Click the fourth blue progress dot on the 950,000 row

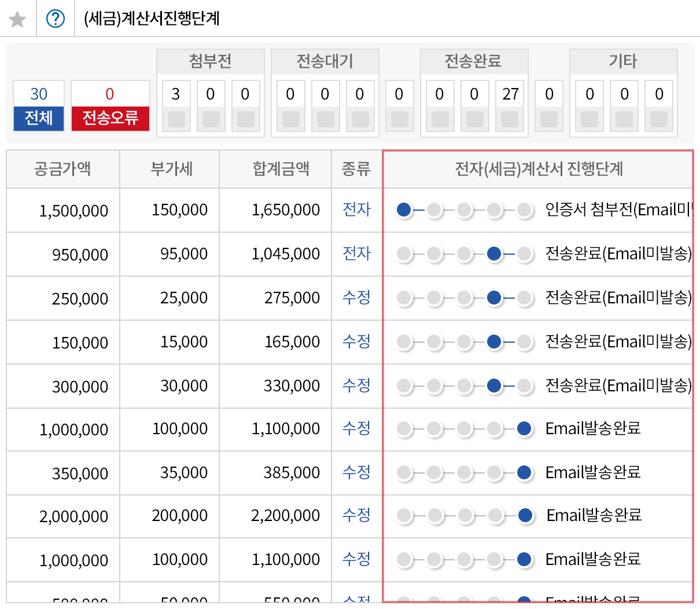(494, 254)
